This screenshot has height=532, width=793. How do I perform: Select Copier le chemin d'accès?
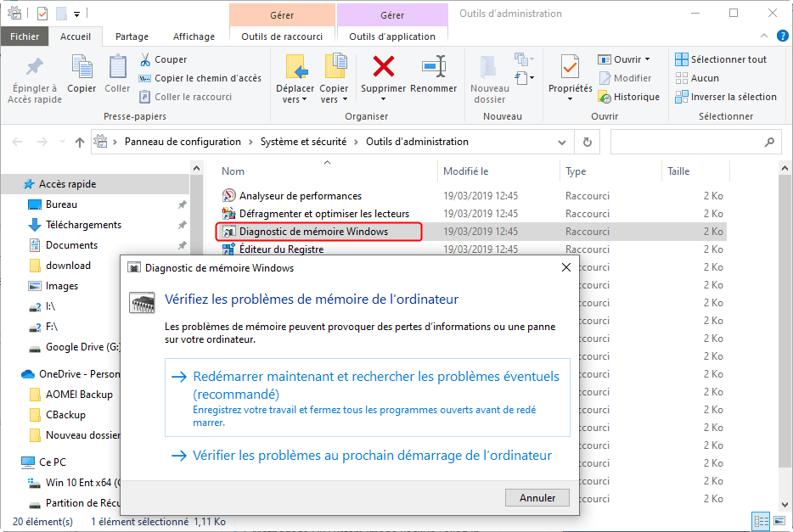200,78
